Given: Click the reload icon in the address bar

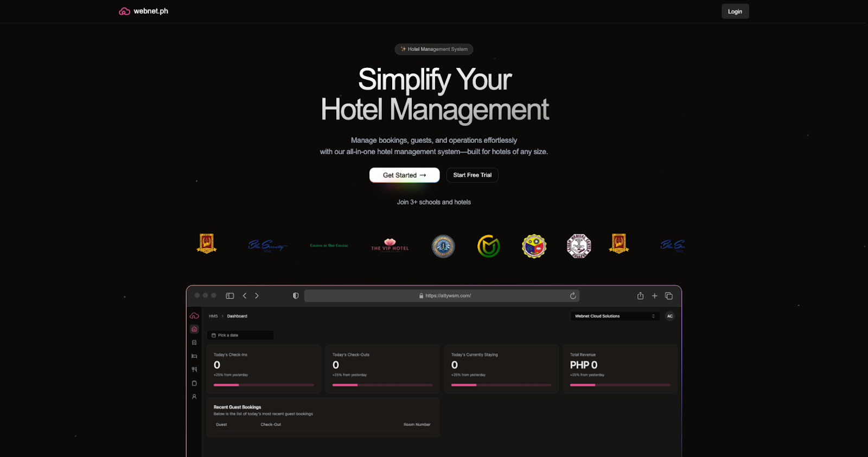Looking at the screenshot, I should coord(573,296).
